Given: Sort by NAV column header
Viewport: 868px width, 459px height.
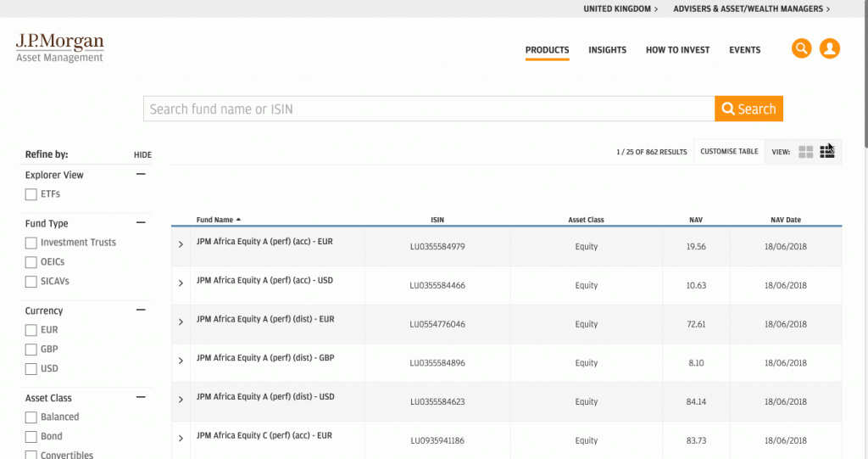Looking at the screenshot, I should click(x=696, y=220).
